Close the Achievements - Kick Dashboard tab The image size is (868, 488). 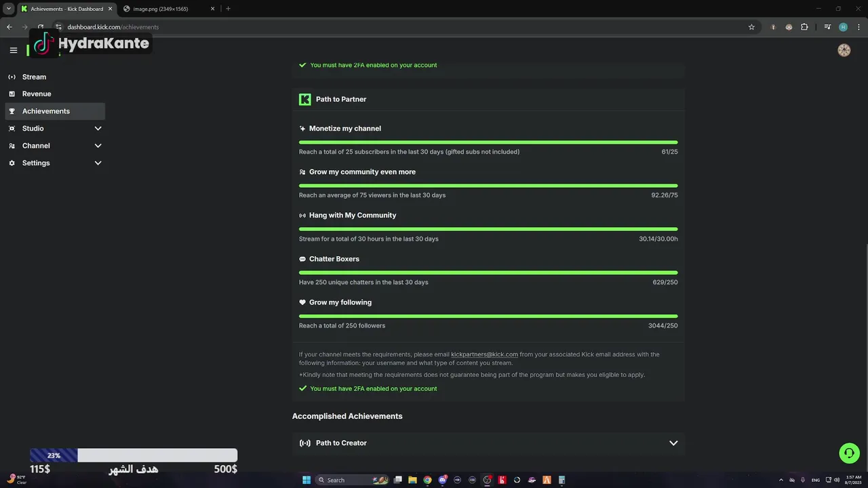(x=110, y=9)
